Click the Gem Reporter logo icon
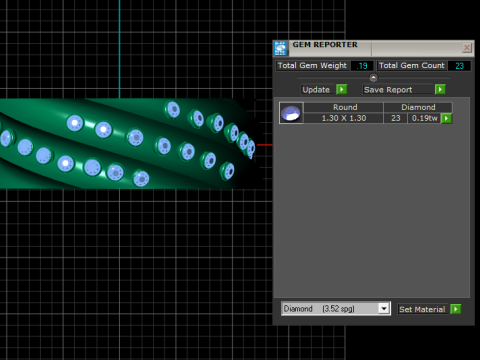The image size is (480, 360). point(280,48)
